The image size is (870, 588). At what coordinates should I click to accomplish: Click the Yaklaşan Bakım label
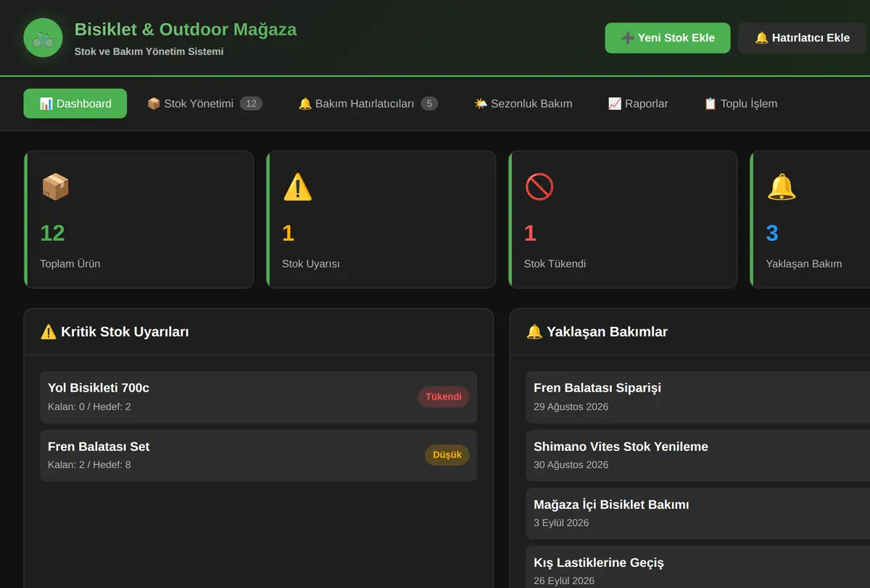(x=804, y=264)
